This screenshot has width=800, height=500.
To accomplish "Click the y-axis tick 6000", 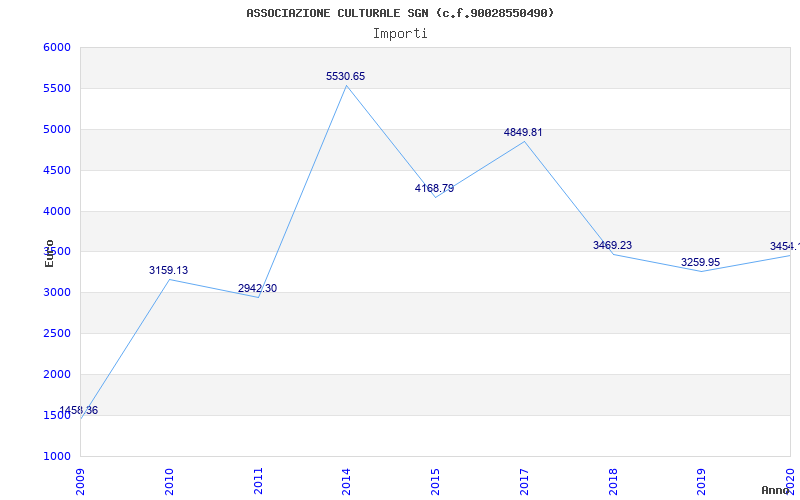I will click(x=57, y=47).
